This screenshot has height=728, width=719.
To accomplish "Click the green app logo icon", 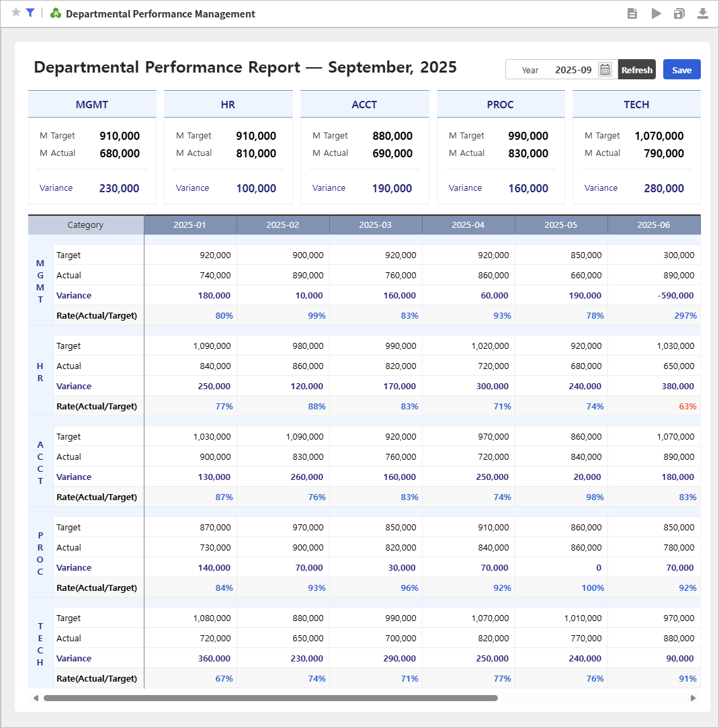I will pos(56,13).
